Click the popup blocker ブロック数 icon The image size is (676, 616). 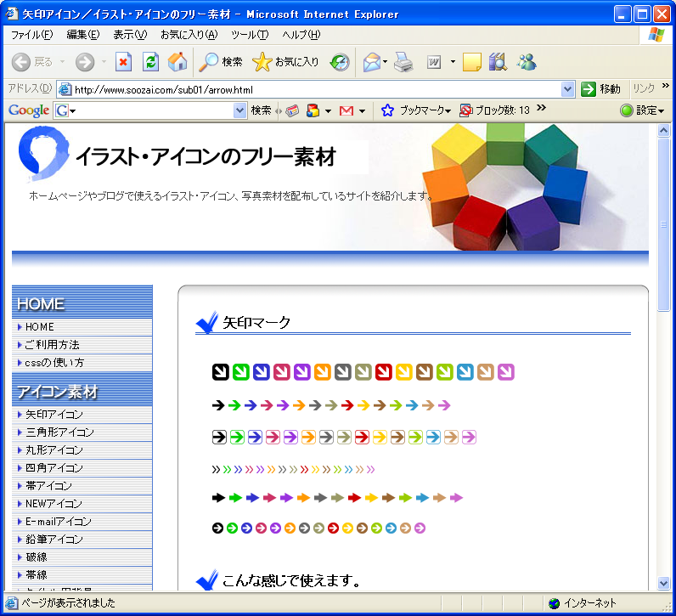[x=465, y=110]
